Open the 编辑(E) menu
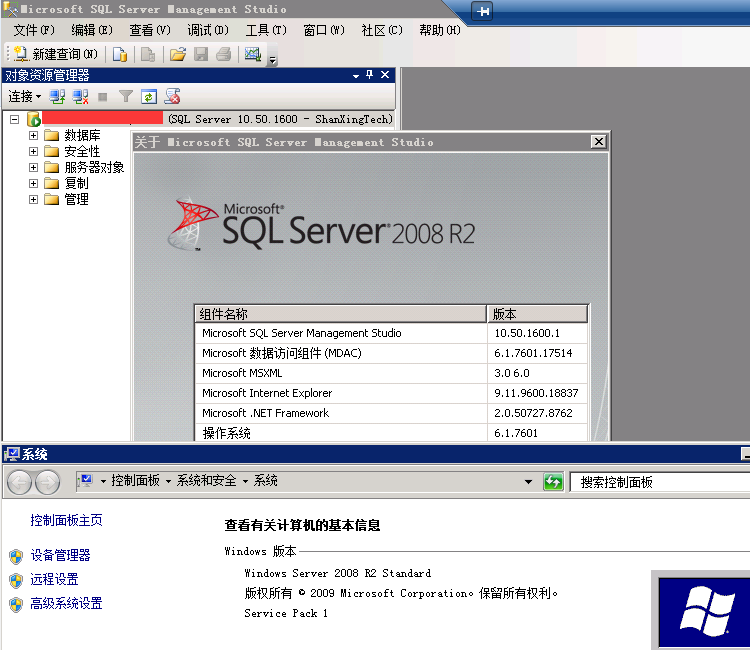Image resolution: width=750 pixels, height=650 pixels. (92, 30)
